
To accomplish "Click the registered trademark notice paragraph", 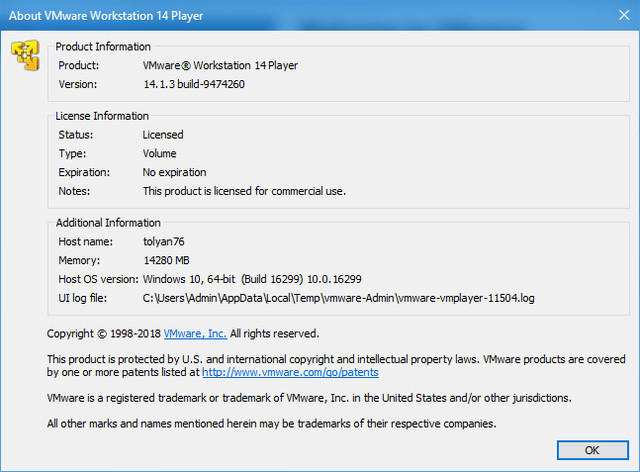I will click(x=309, y=398).
